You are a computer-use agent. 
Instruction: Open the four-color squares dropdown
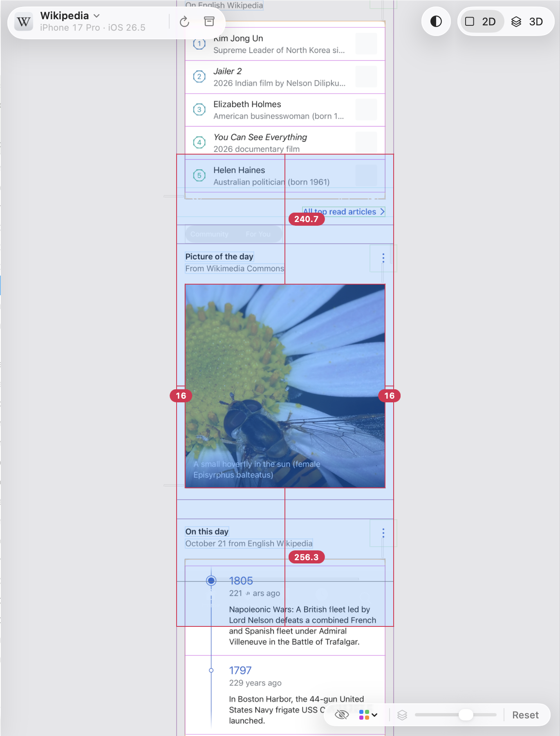point(368,715)
